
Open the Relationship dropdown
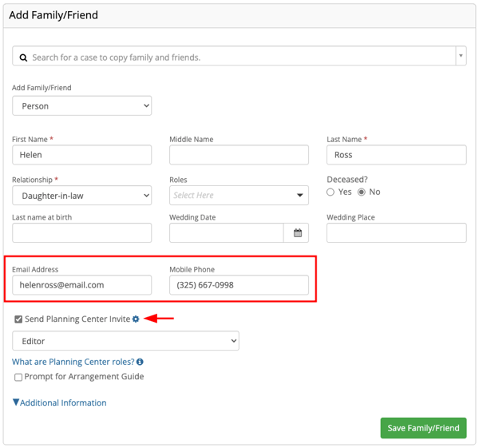tap(81, 196)
